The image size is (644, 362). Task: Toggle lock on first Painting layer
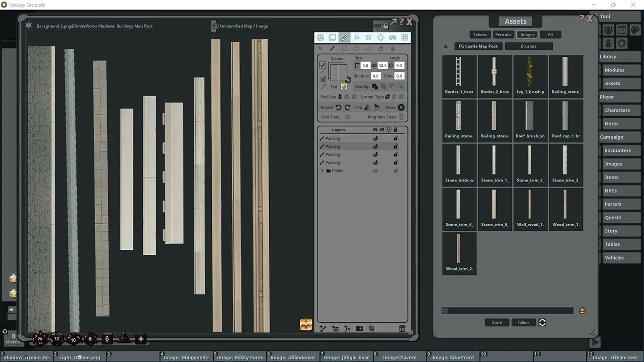[395, 138]
